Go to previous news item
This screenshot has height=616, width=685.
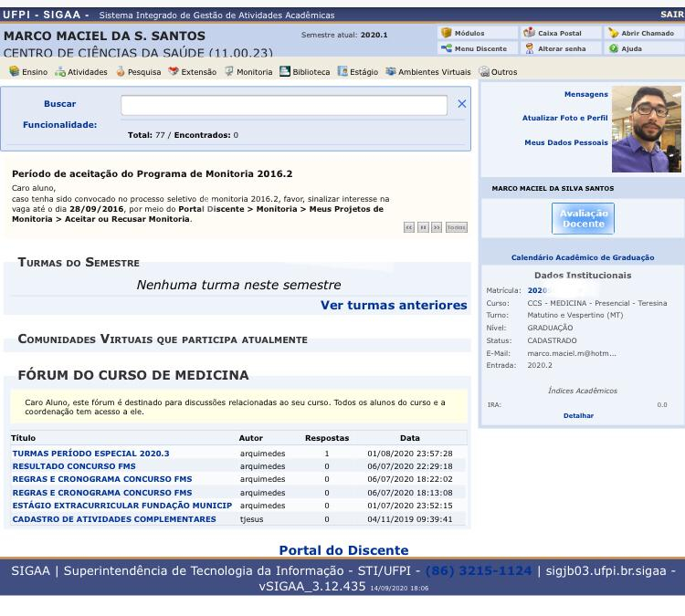pos(409,227)
